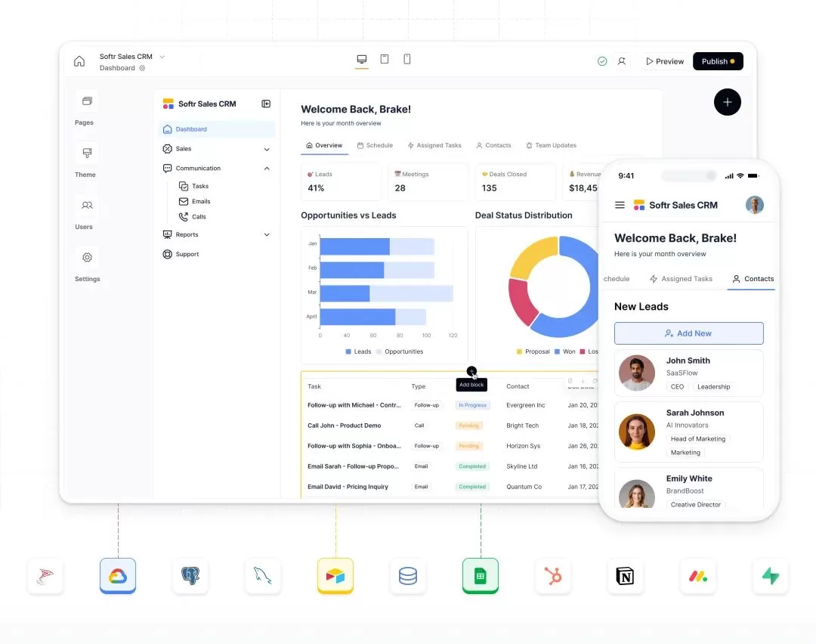The height and width of the screenshot is (644, 816).
Task: Open the Support sidebar item
Action: [x=181, y=254]
